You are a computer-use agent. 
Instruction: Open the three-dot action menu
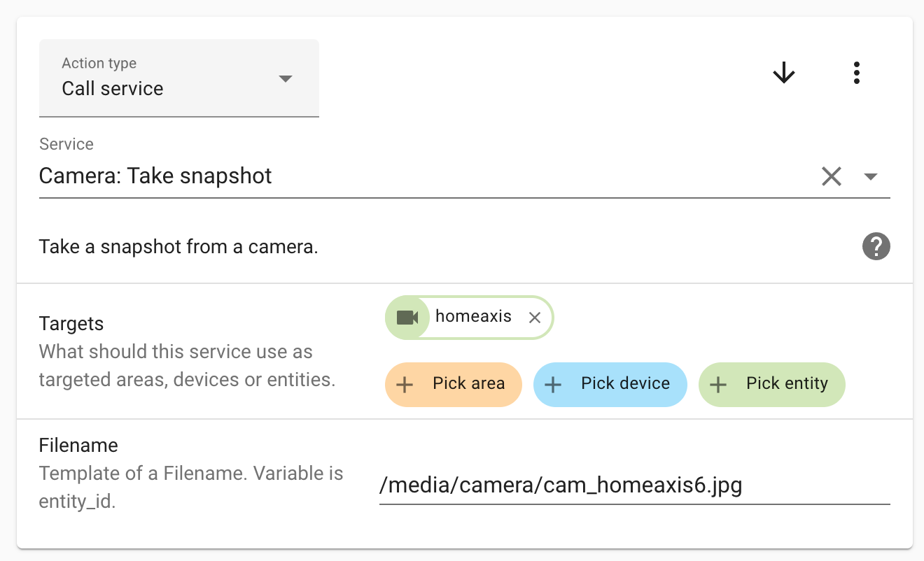click(x=857, y=73)
